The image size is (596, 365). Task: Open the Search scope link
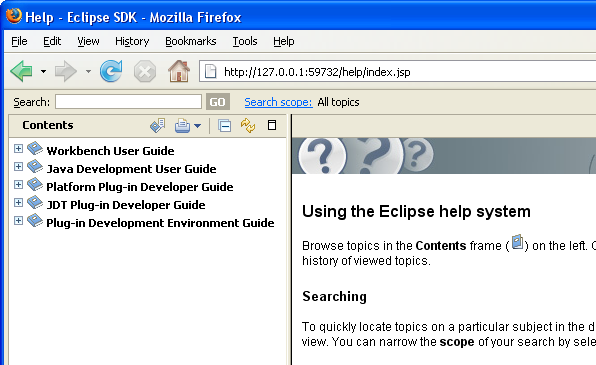coord(278,102)
